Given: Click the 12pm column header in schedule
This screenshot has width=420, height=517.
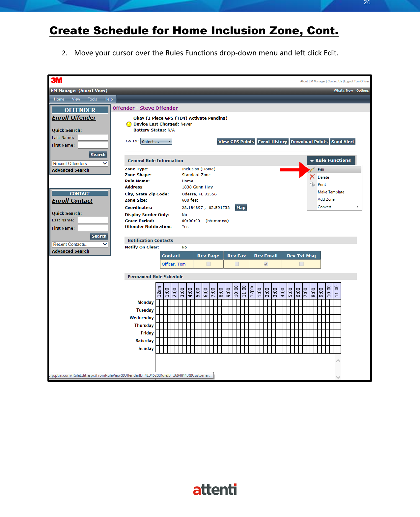Looking at the screenshot, I should [252, 291].
